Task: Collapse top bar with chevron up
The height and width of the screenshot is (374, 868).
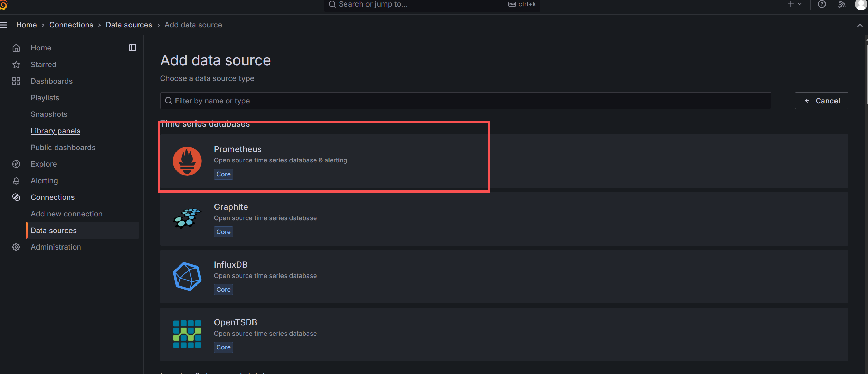Action: click(860, 25)
